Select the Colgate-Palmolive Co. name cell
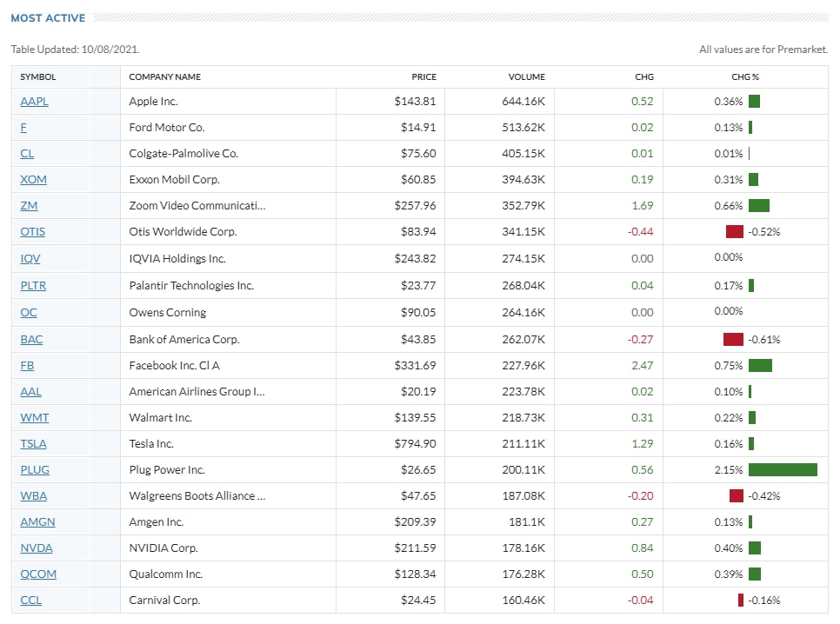The image size is (840, 624). point(183,154)
